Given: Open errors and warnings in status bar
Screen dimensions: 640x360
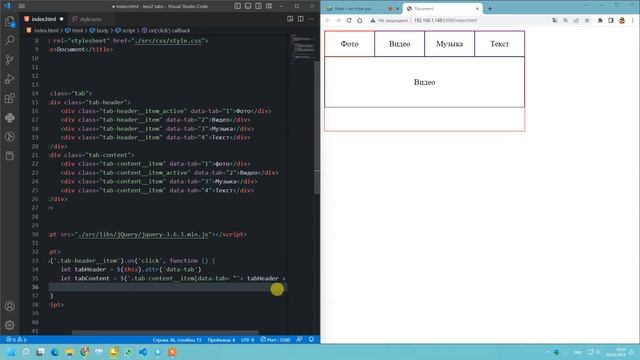Looking at the screenshot, I should pos(16,340).
